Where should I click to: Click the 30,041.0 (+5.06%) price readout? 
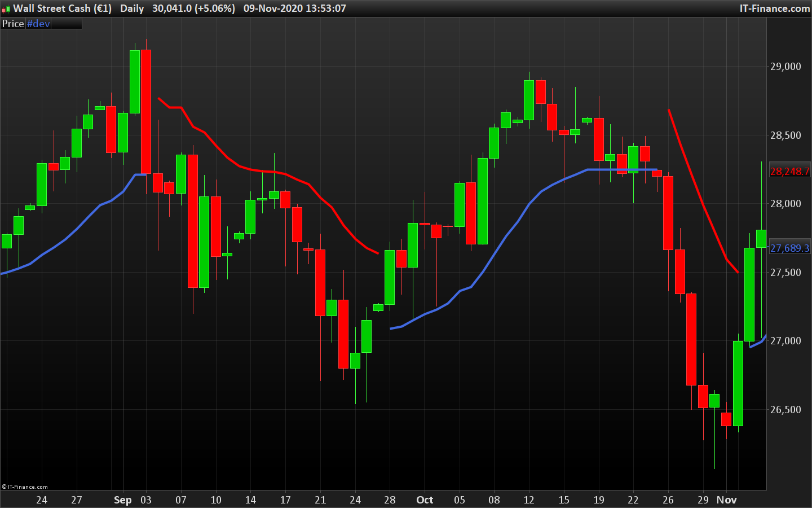pos(193,8)
